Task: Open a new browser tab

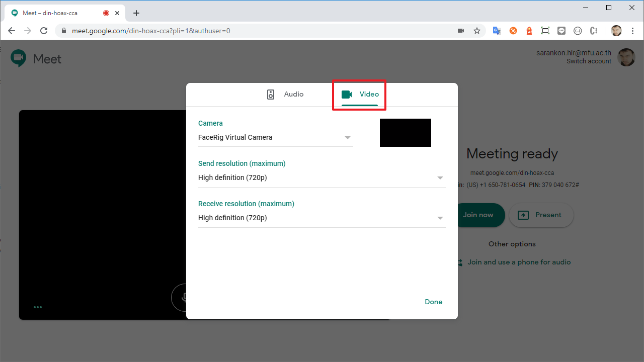Action: pyautogui.click(x=136, y=13)
